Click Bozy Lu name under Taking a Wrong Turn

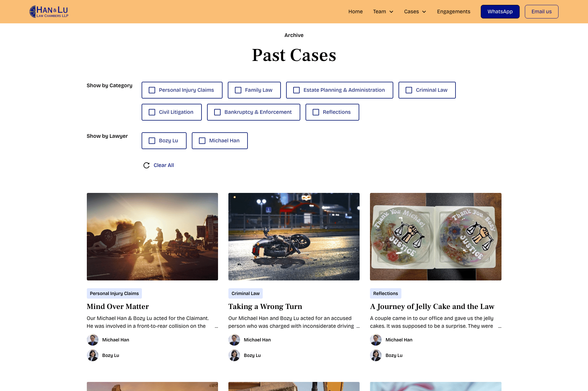tap(252, 355)
